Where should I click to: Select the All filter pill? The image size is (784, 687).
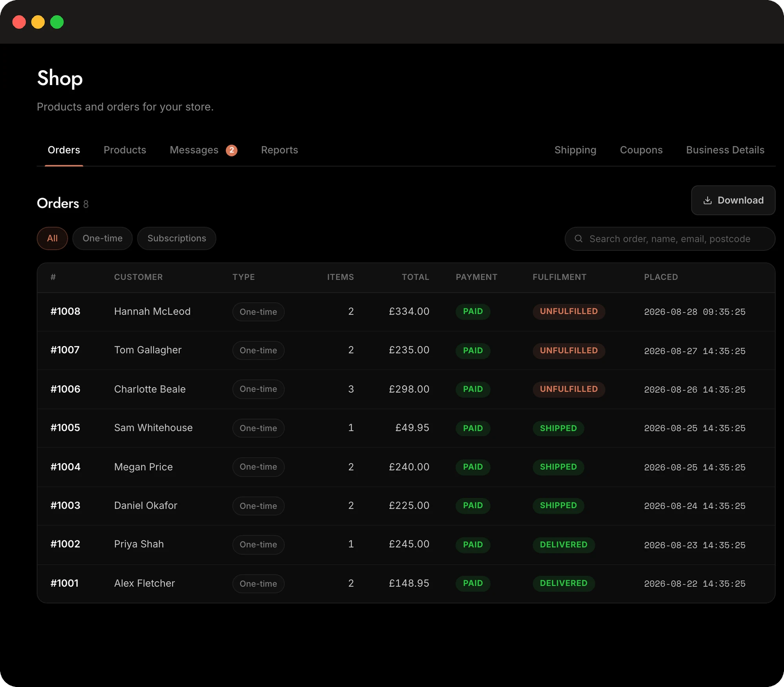(x=52, y=238)
